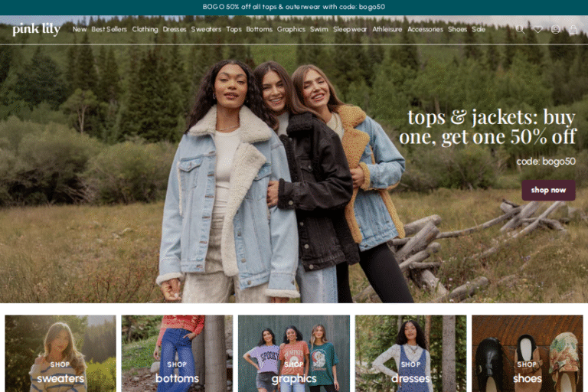Select Sweaters in the top navigation
Viewport: 588px width, 392px height.
[206, 29]
